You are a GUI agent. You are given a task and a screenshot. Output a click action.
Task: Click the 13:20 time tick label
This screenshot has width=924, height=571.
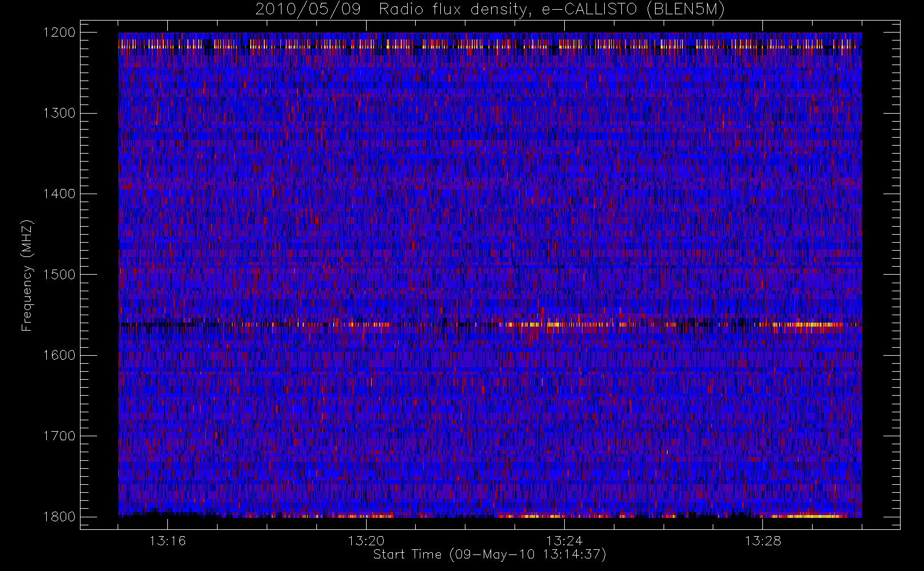tap(366, 541)
